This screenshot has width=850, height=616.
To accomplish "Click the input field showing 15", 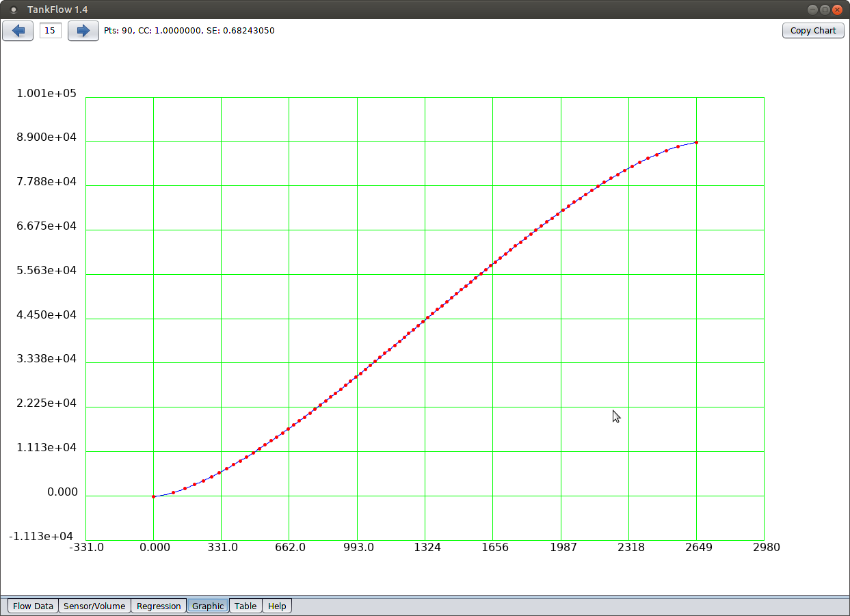I will click(x=50, y=31).
